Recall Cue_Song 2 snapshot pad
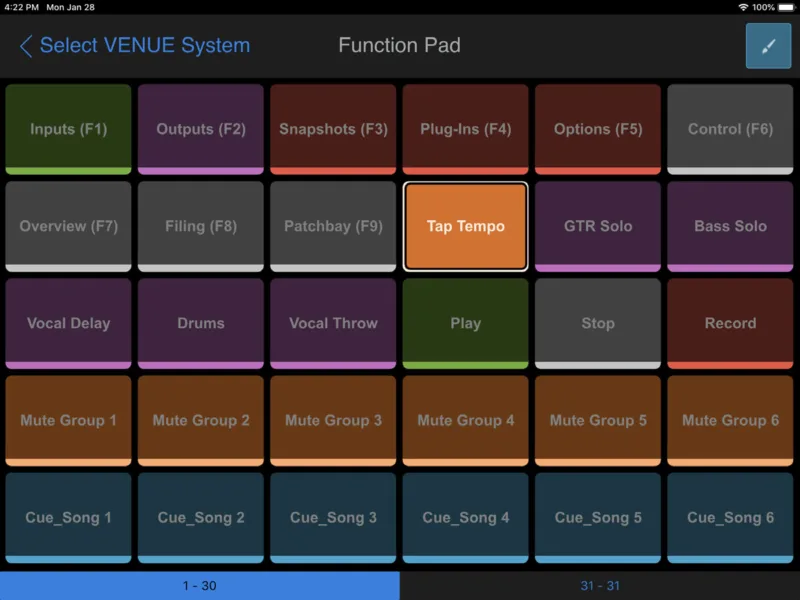 point(201,517)
